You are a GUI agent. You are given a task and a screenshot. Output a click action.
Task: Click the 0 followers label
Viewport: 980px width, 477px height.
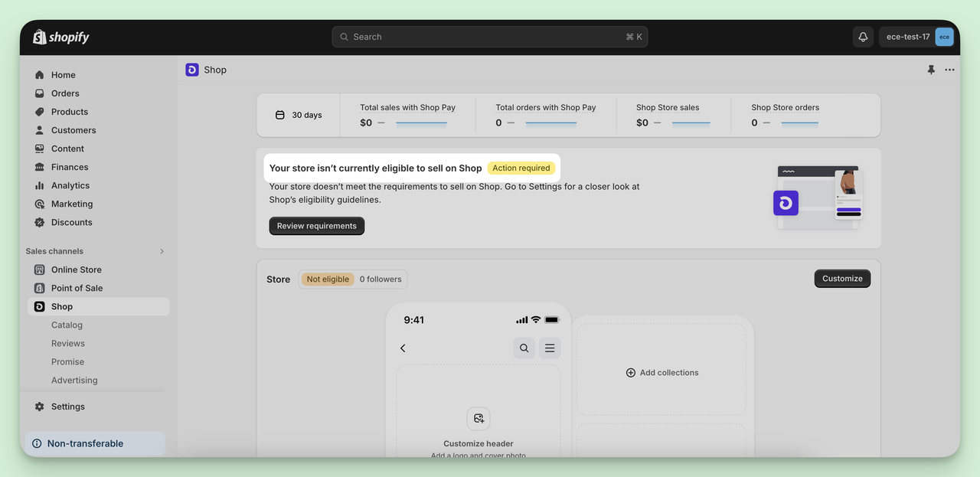381,279
